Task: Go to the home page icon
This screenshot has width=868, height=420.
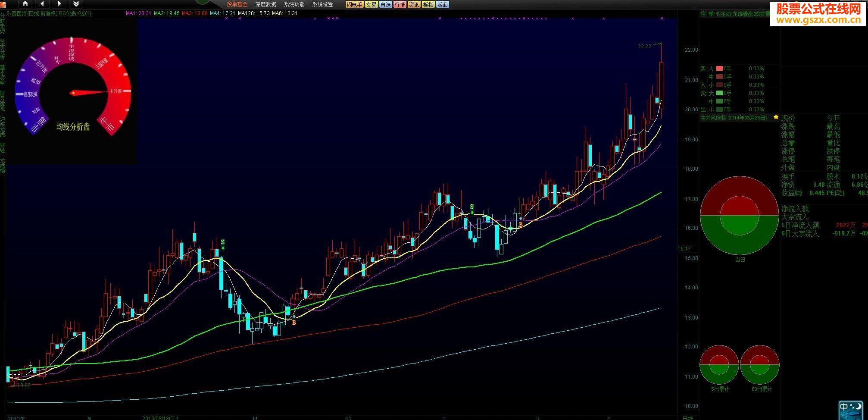Action: (x=25, y=4)
